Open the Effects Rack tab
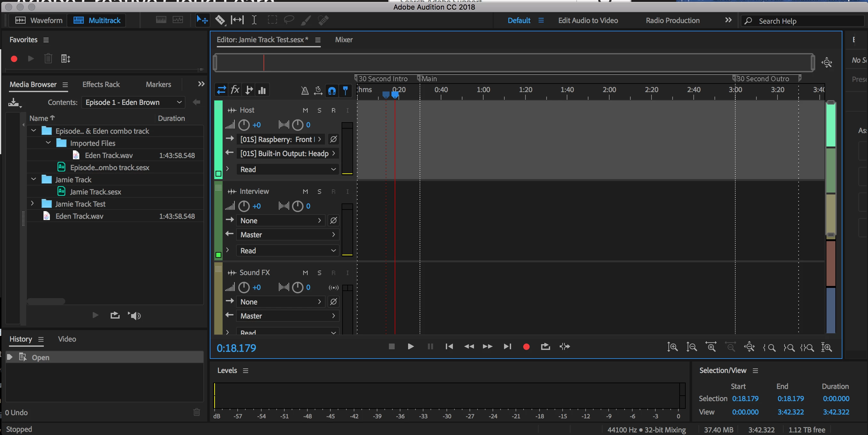Screen dimensions: 868x435 (101, 84)
